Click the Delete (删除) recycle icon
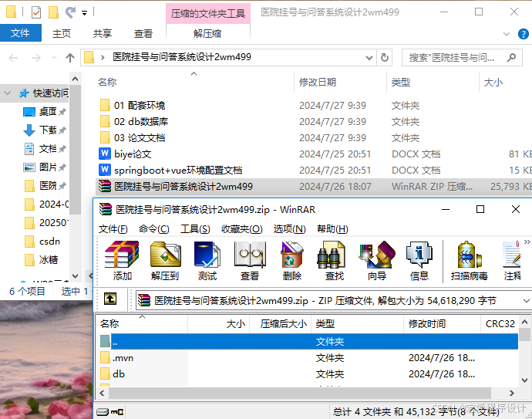Viewport: 532px width, 419px height. point(292,261)
